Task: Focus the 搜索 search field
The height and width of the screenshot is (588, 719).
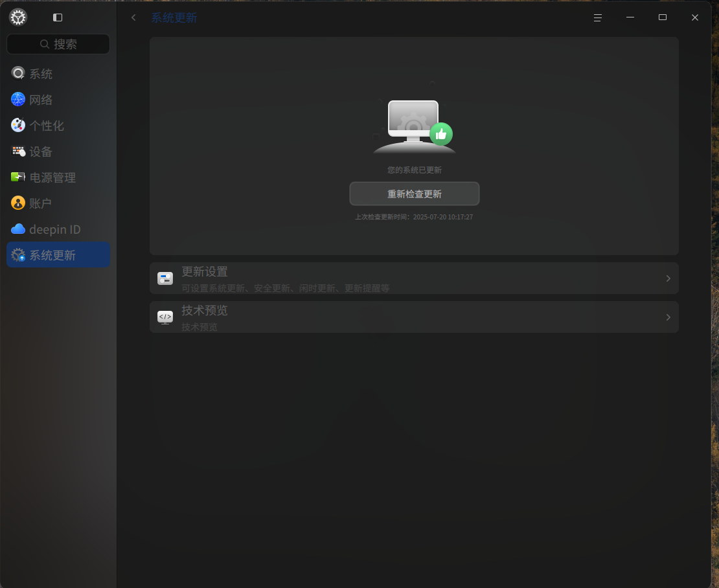Action: [x=58, y=44]
